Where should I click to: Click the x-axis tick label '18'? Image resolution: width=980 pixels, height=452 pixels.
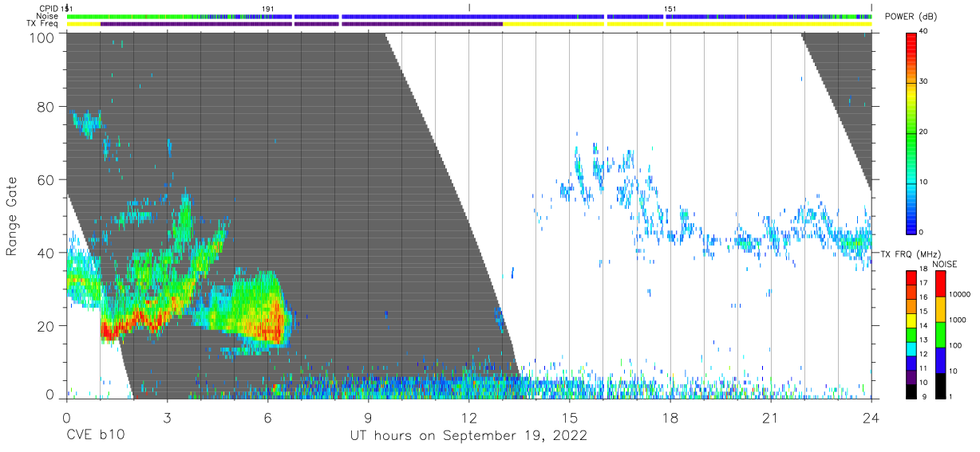click(x=670, y=418)
